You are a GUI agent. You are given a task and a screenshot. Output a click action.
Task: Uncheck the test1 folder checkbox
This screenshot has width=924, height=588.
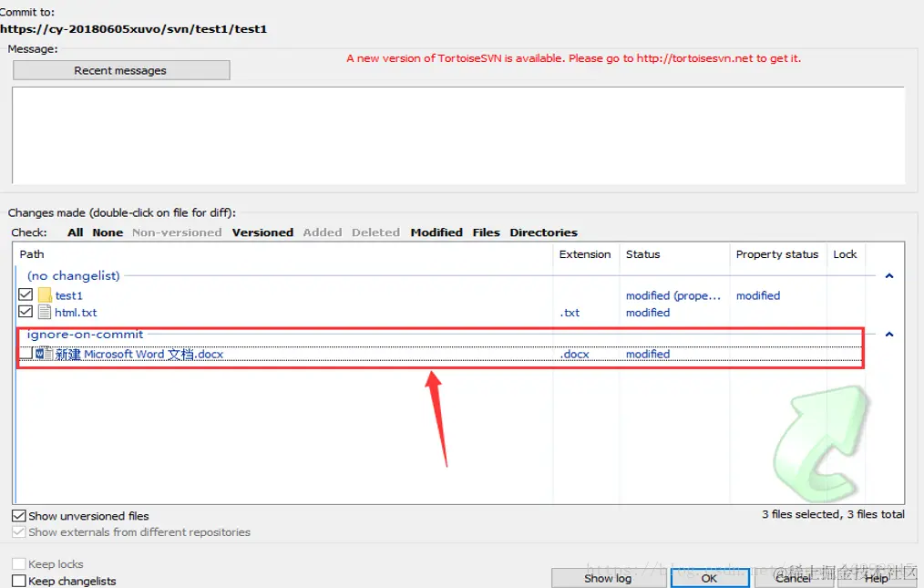click(26, 294)
